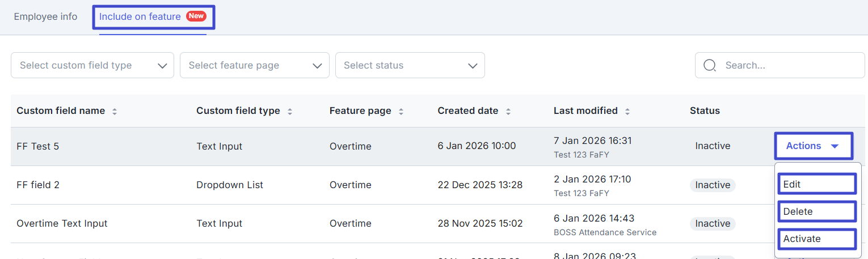Select Delete in Actions menu
The width and height of the screenshot is (868, 259).
(816, 211)
